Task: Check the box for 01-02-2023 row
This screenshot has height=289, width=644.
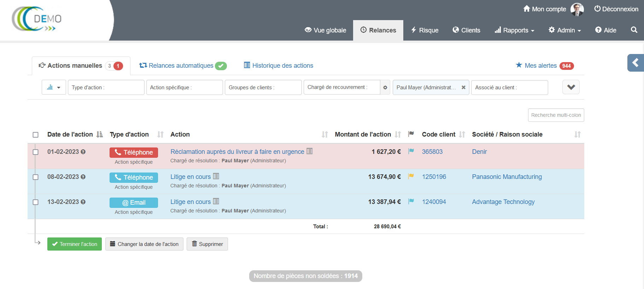Action: coord(35,152)
